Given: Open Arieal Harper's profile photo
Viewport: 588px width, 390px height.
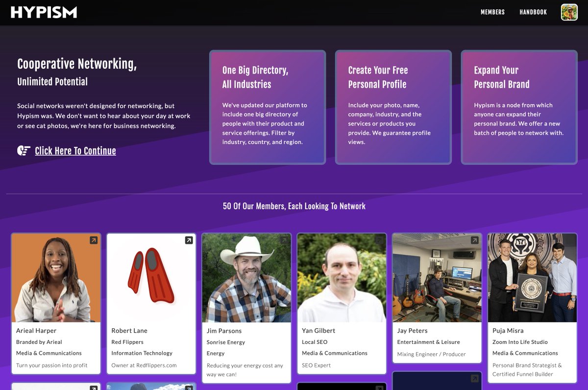Looking at the screenshot, I should coord(56,278).
